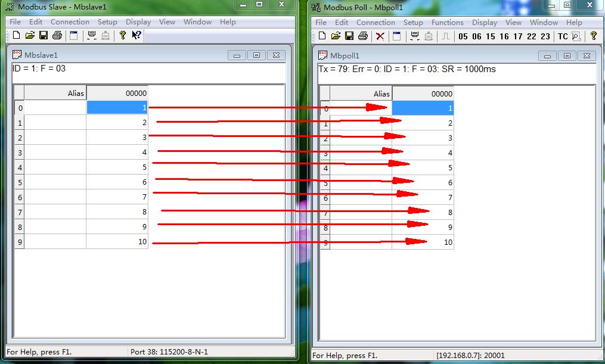Click function 05 toolbar button
The image size is (605, 364).
(x=463, y=36)
